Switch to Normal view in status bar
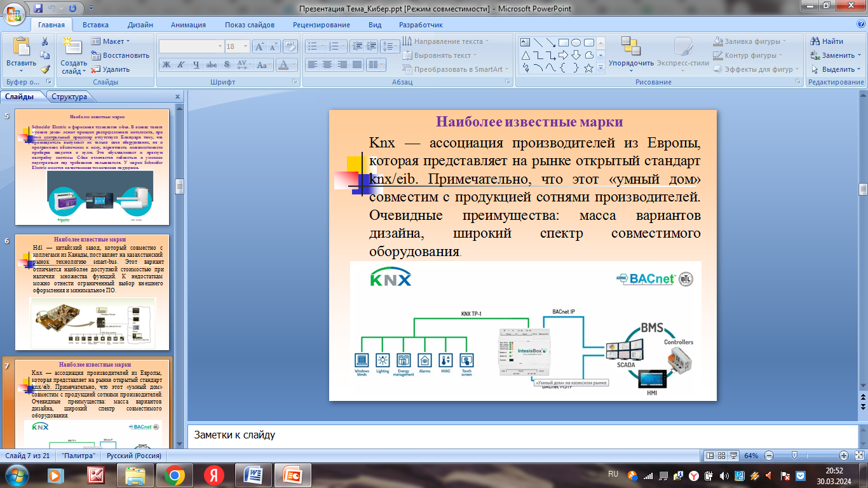868x488 pixels. [710, 456]
